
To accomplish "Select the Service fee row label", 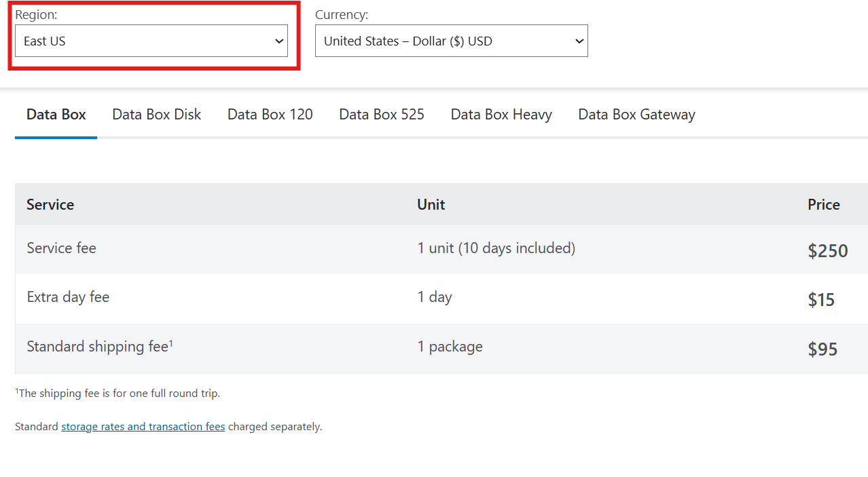I will pos(62,248).
